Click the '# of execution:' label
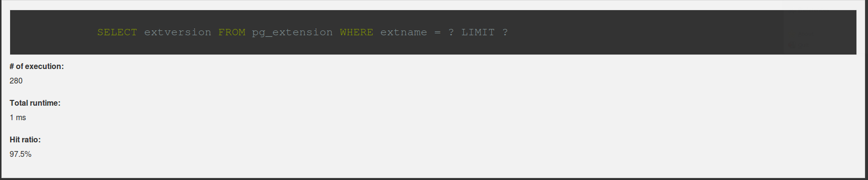Viewport: 868px width, 180px height. [x=37, y=66]
